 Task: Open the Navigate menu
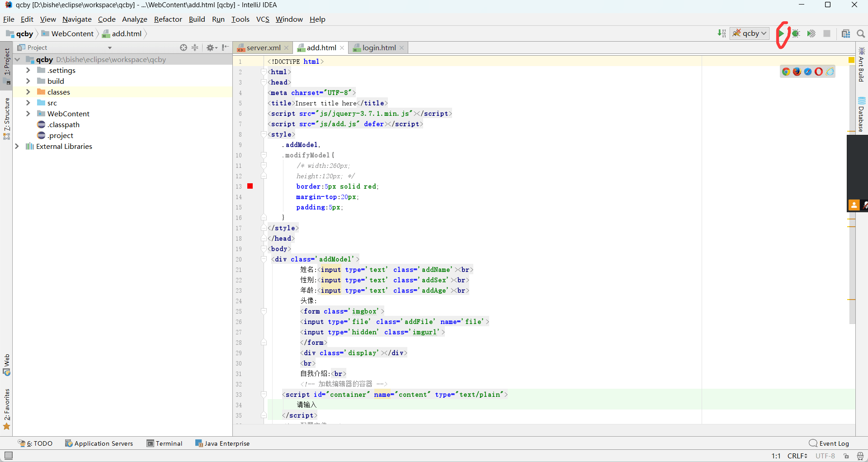click(77, 19)
